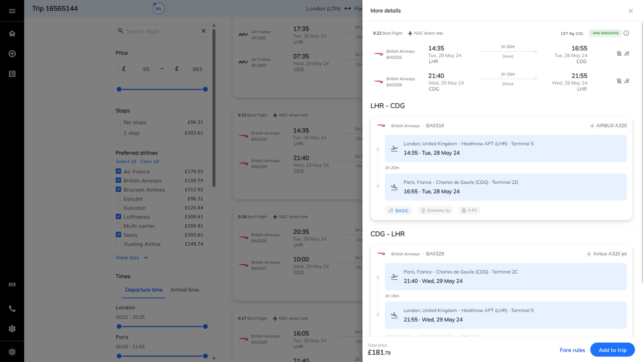This screenshot has width=644, height=362.
Task: Close the More details panel
Action: click(631, 11)
